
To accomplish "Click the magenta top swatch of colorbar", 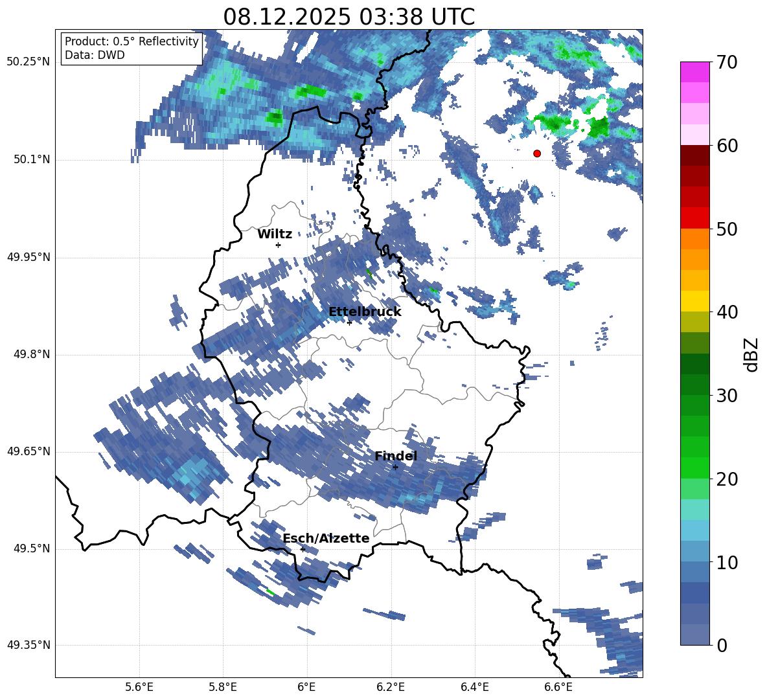I will tap(694, 72).
